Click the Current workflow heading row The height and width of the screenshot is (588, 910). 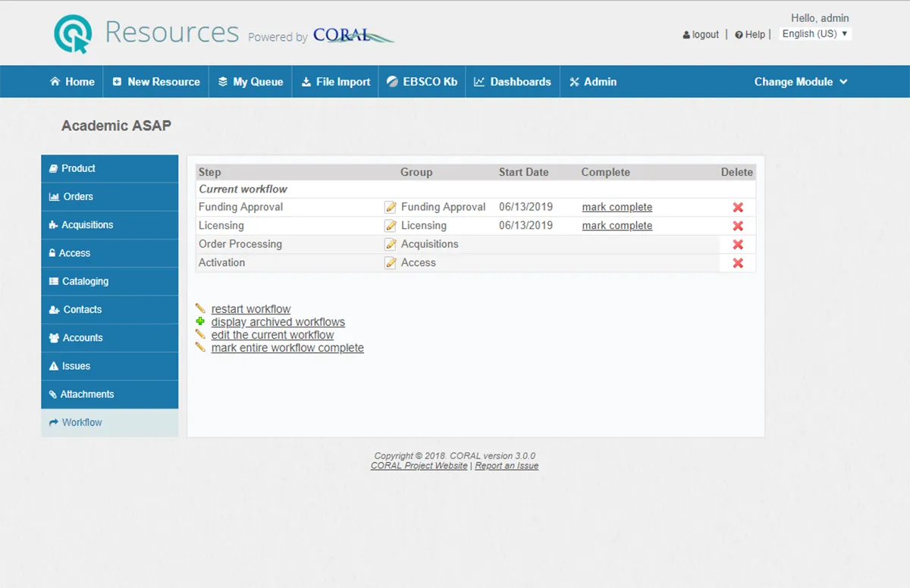pos(475,189)
